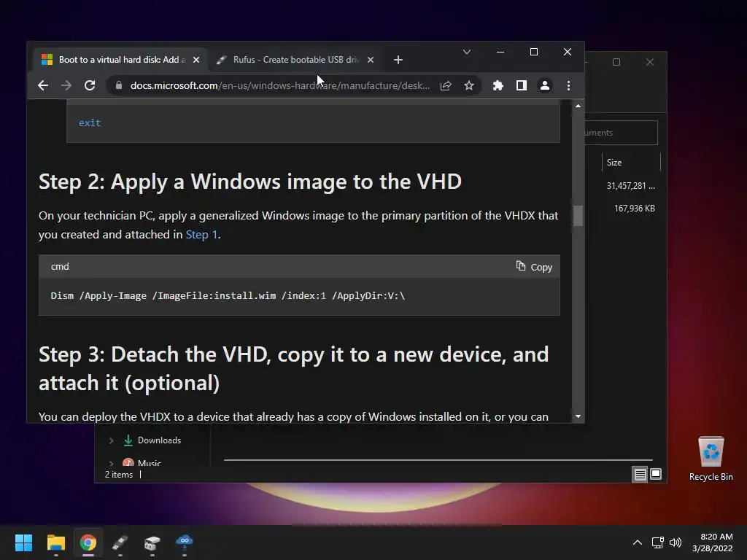Click the Step 2 heading text

pyautogui.click(x=250, y=182)
